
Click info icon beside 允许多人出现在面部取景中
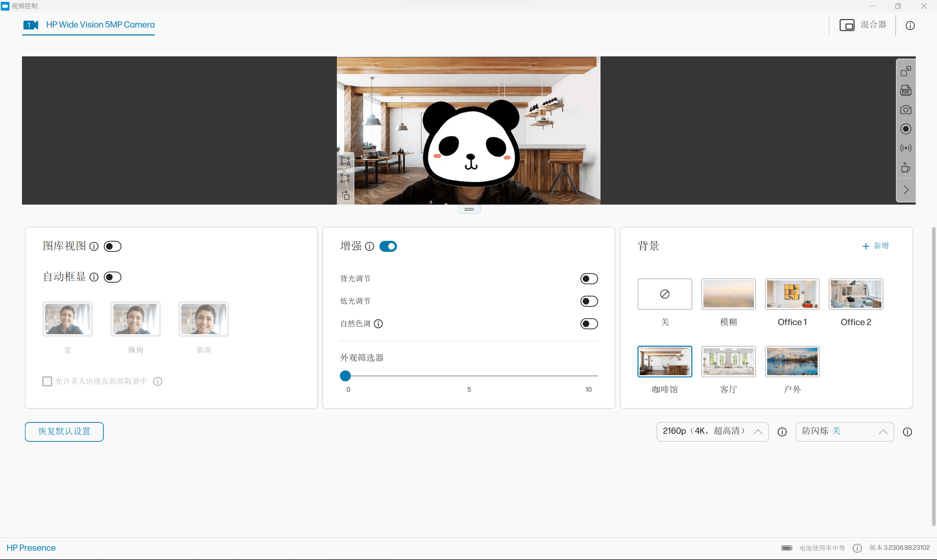click(158, 381)
